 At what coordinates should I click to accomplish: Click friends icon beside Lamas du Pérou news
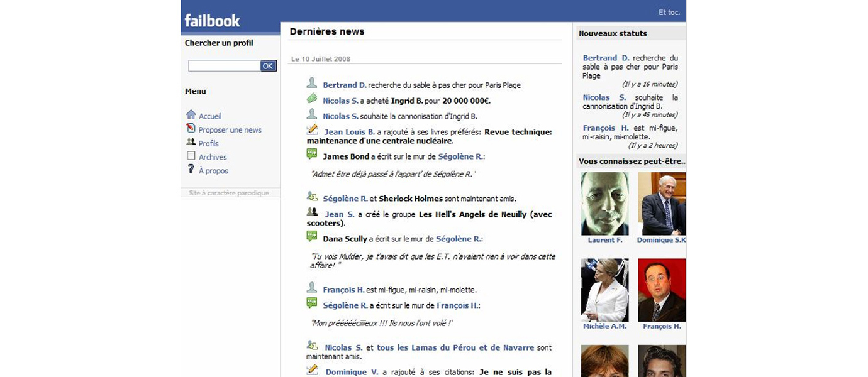point(312,346)
